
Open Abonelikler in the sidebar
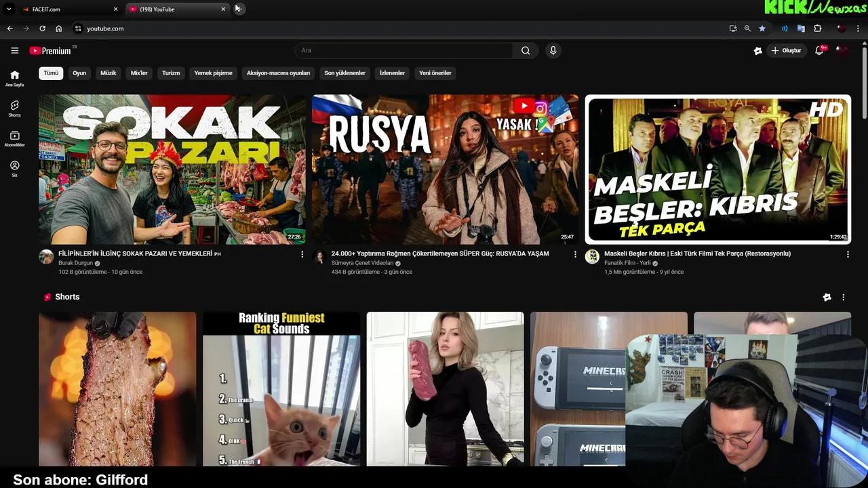pyautogui.click(x=14, y=139)
